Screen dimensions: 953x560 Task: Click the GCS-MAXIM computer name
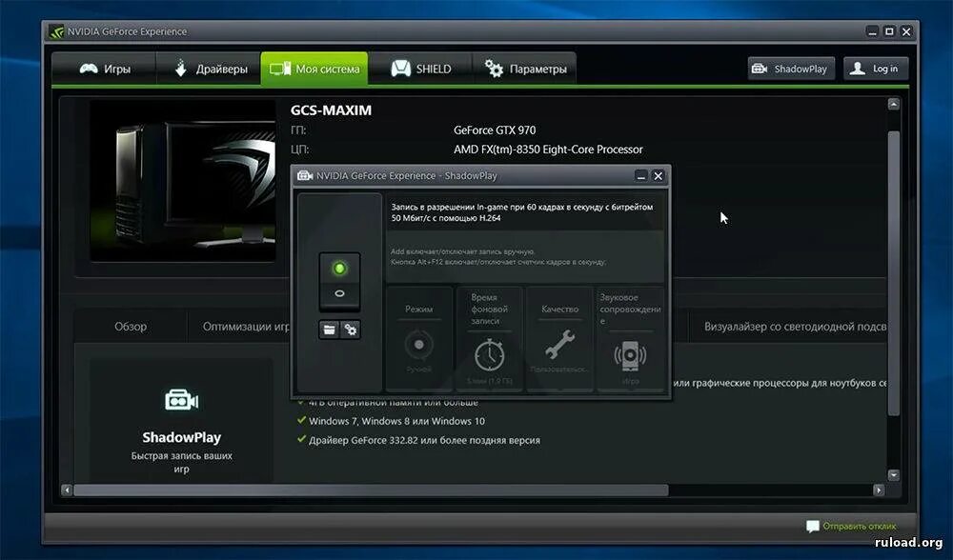[331, 110]
